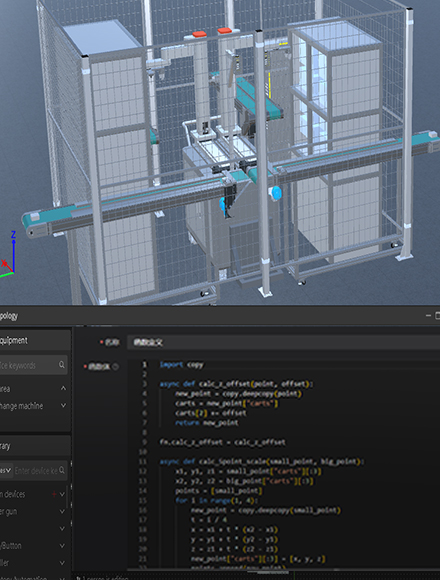Select the 'rary' library panel header
440x580 pixels.
point(35,446)
